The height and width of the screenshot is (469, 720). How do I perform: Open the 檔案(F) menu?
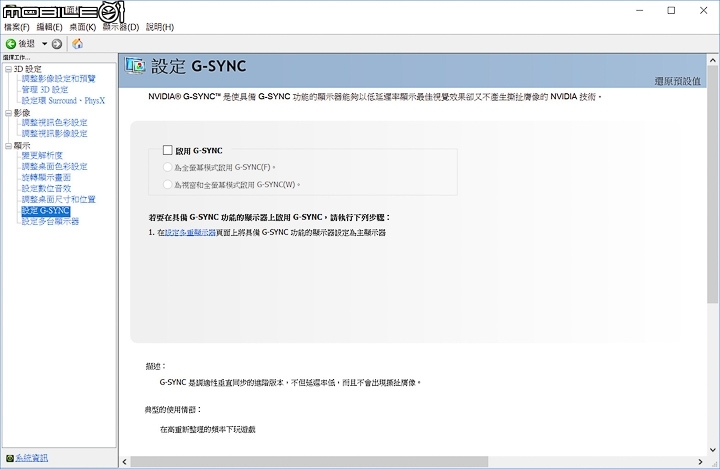[x=17, y=27]
